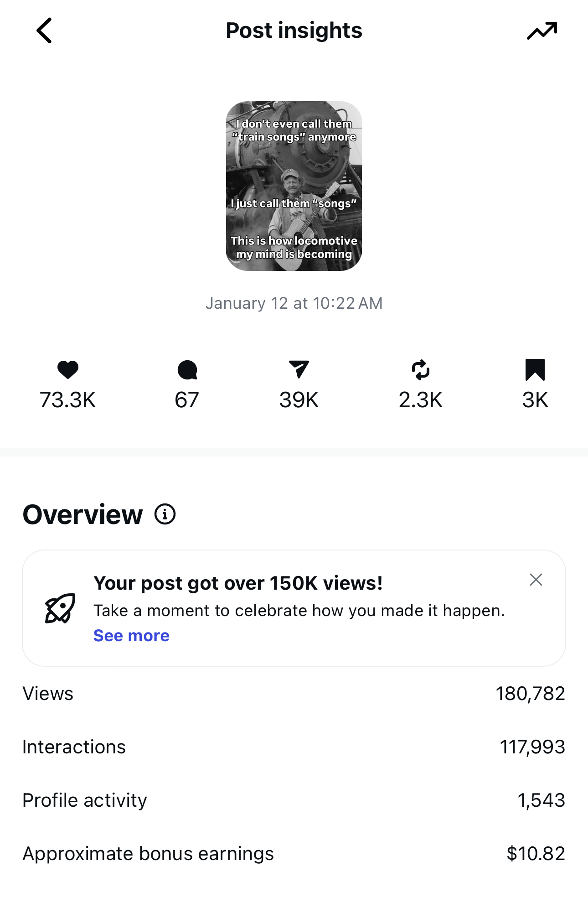Screen dimensions: 588x913
Task: Click the See more link
Action: (x=131, y=635)
